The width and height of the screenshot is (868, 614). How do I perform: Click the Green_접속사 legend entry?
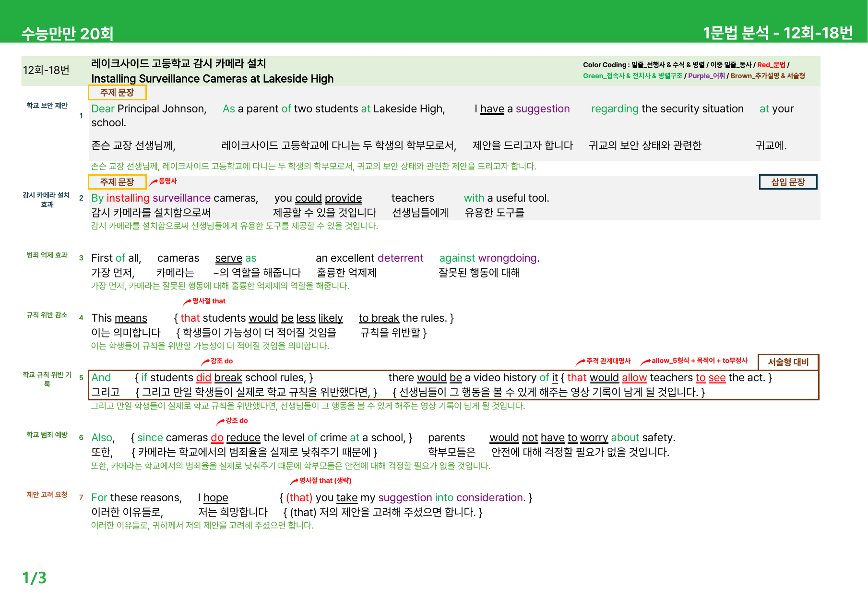pos(632,76)
